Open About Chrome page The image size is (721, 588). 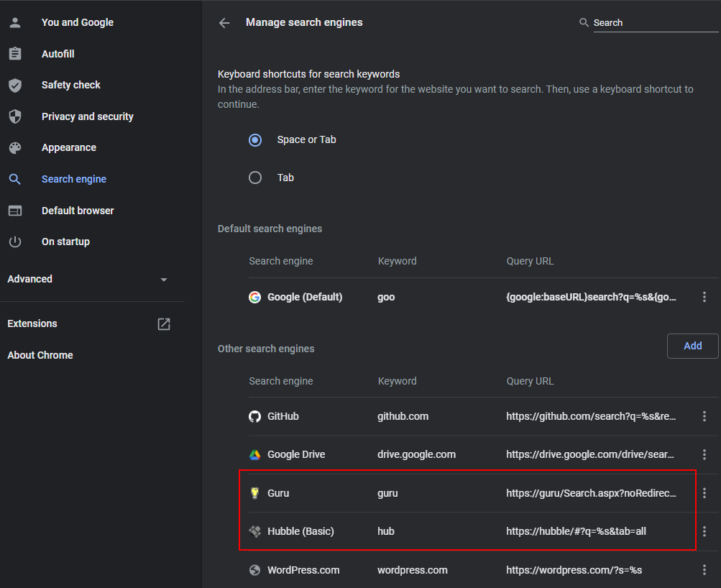click(x=40, y=355)
